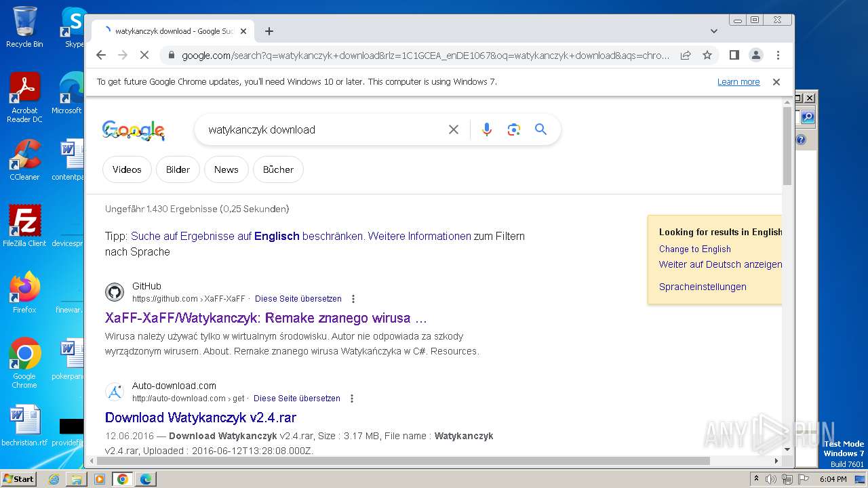The width and height of the screenshot is (868, 488).
Task: Open volume control in system tray
Action: coord(771,479)
